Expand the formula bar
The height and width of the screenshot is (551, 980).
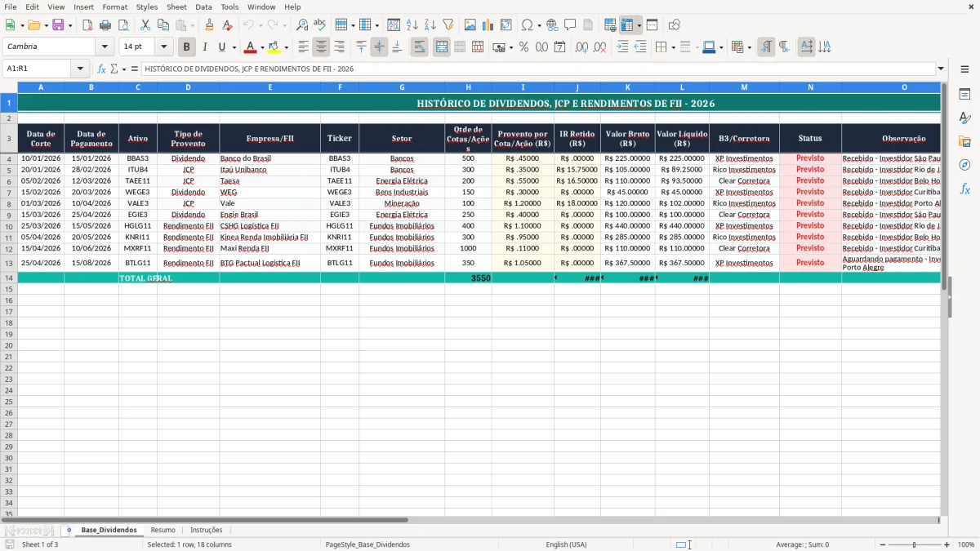click(941, 69)
